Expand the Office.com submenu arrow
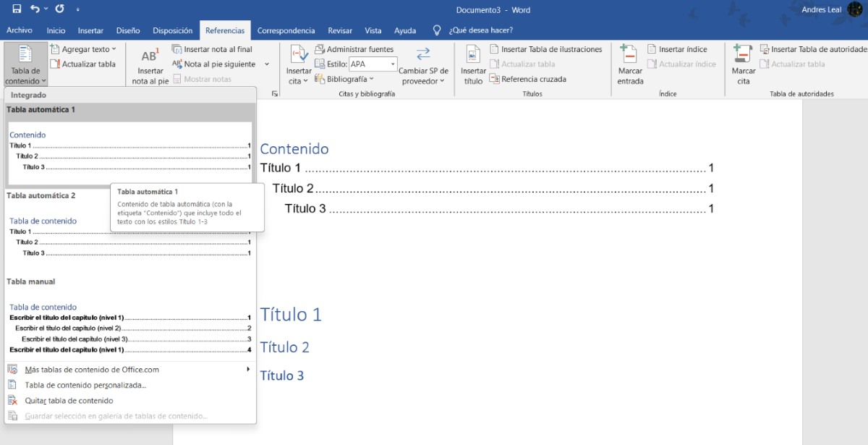This screenshot has height=445, width=868. pos(248,369)
